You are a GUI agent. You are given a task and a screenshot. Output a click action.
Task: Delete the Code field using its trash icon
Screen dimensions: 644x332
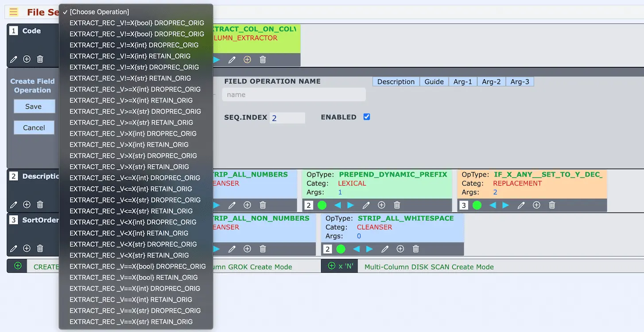click(40, 59)
